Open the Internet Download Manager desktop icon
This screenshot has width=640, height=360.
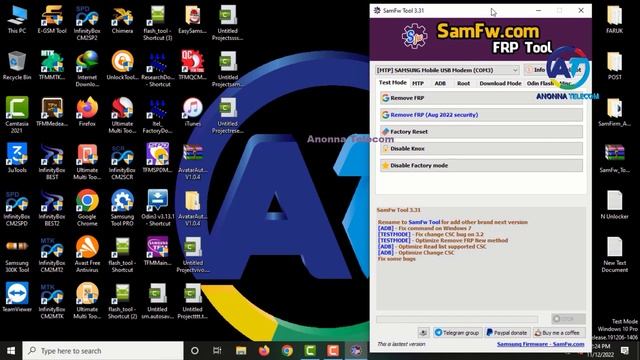click(87, 69)
